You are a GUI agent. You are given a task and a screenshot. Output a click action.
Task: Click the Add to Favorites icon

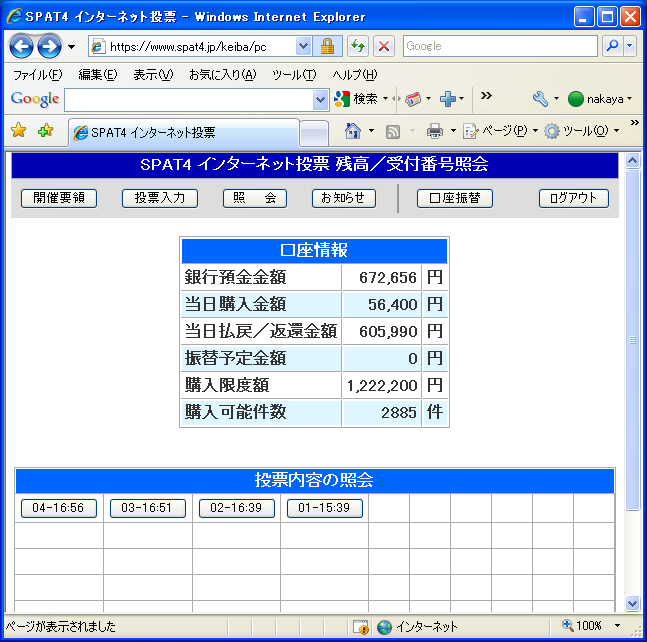tap(45, 130)
